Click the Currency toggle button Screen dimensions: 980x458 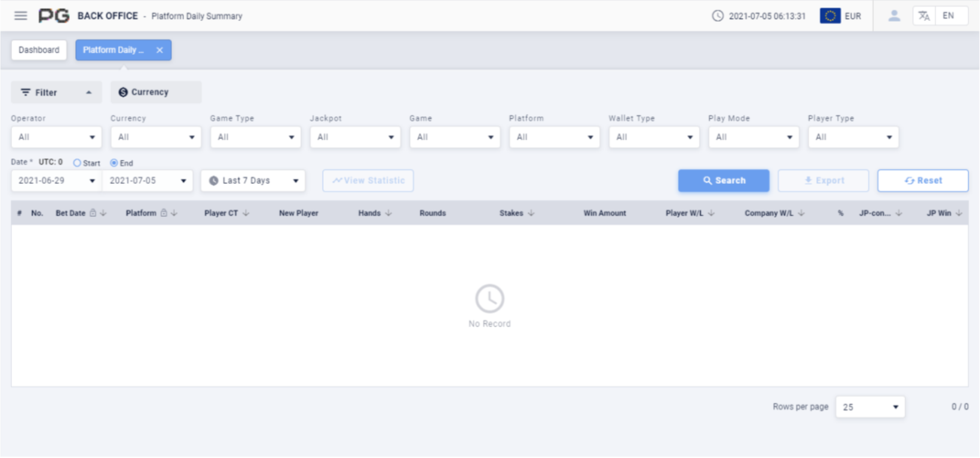point(156,92)
